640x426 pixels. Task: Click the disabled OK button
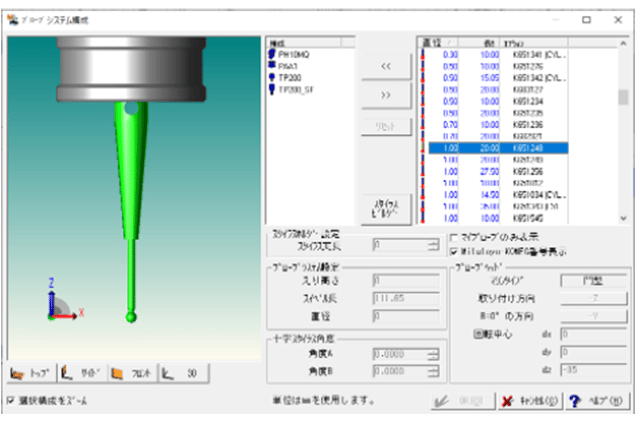coord(463,401)
